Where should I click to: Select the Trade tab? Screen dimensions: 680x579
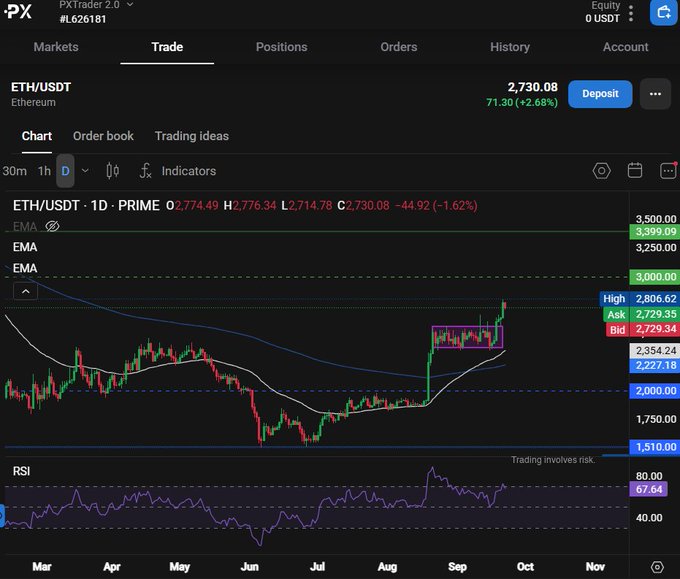(x=167, y=47)
